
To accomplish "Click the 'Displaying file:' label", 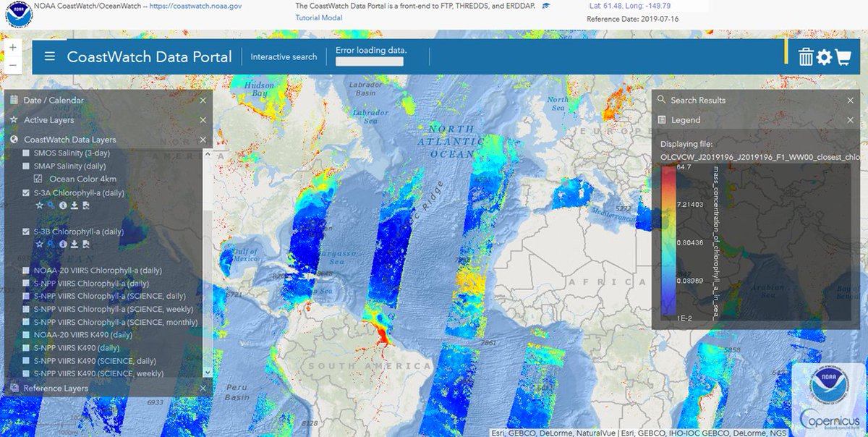I will pos(686,144).
